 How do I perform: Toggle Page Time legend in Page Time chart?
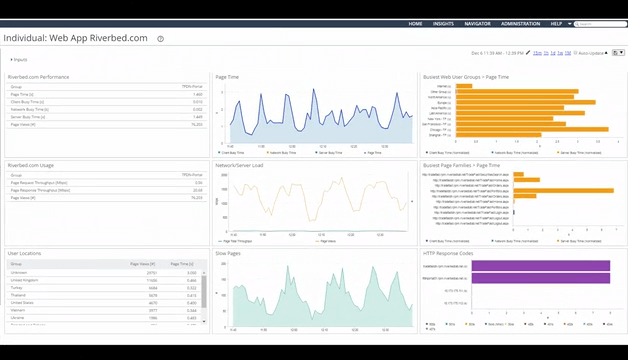coord(373,153)
